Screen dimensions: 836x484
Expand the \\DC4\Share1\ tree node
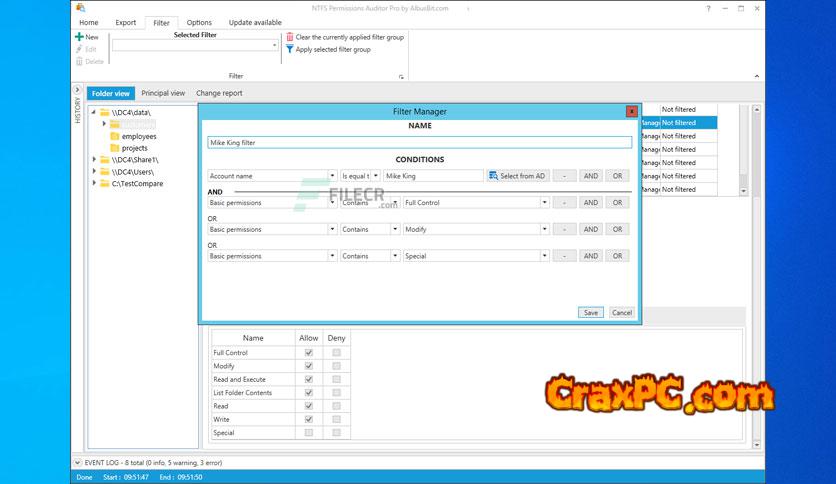click(94, 160)
